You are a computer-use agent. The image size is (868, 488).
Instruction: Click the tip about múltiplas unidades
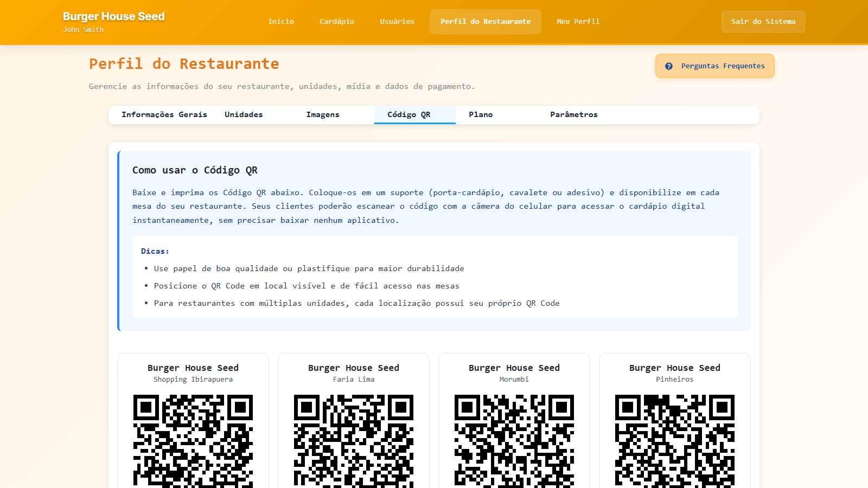pyautogui.click(x=356, y=303)
